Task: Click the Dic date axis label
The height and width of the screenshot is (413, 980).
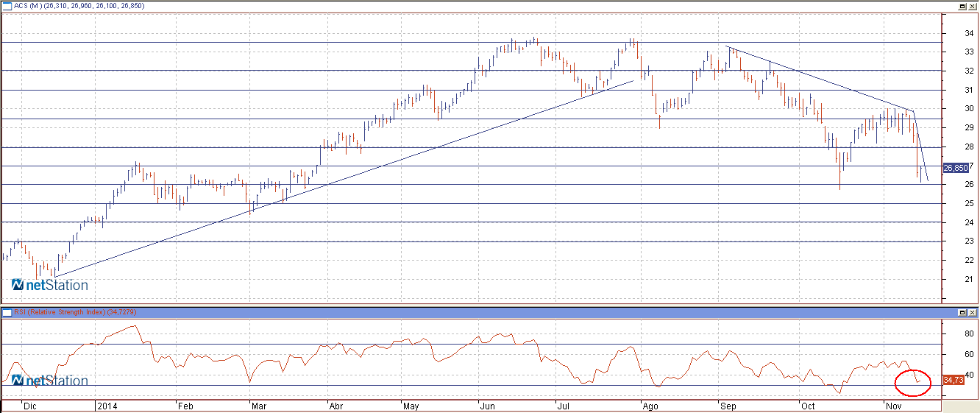Action: click(x=30, y=406)
